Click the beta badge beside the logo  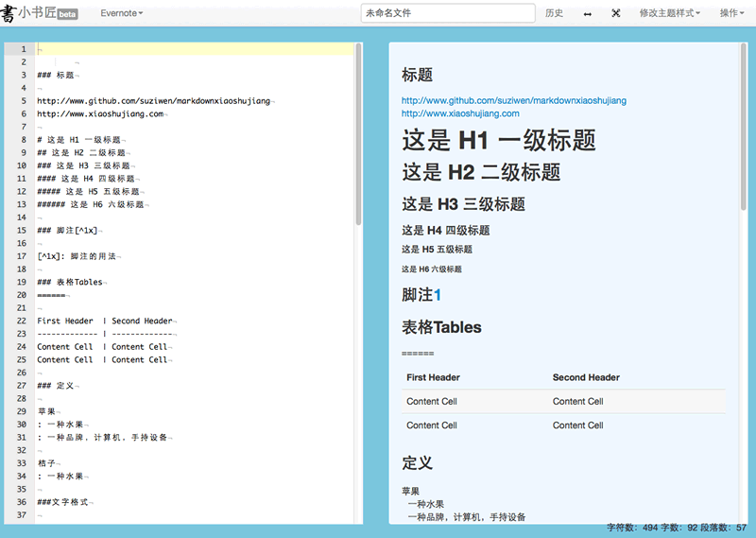[68, 15]
